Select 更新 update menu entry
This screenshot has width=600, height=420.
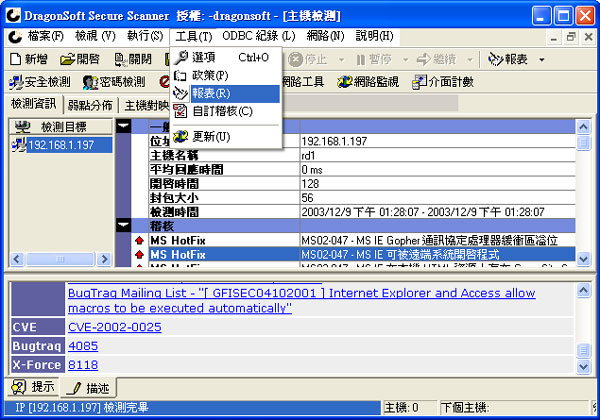(209, 135)
